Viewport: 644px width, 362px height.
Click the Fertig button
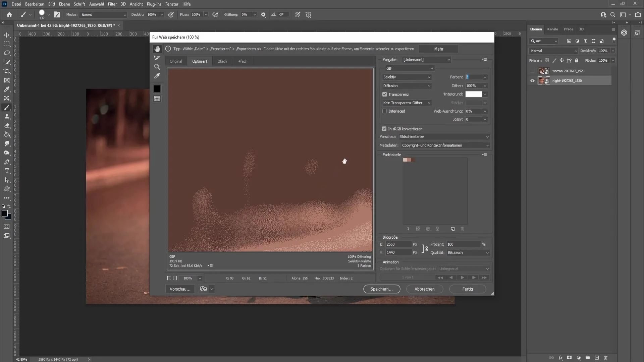[x=468, y=289]
